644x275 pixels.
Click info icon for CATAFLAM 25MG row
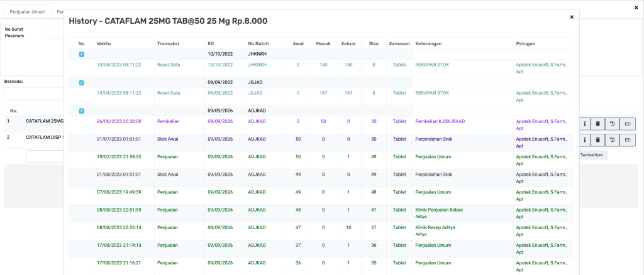point(584,124)
